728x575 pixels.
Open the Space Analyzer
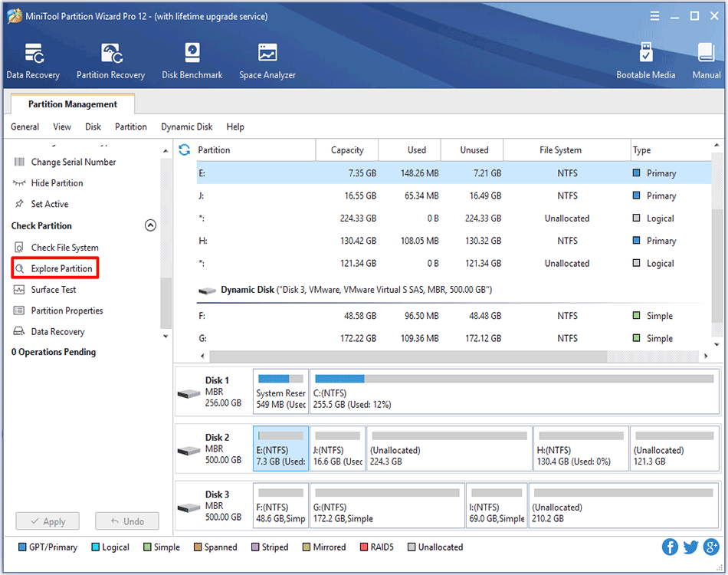coord(267,60)
